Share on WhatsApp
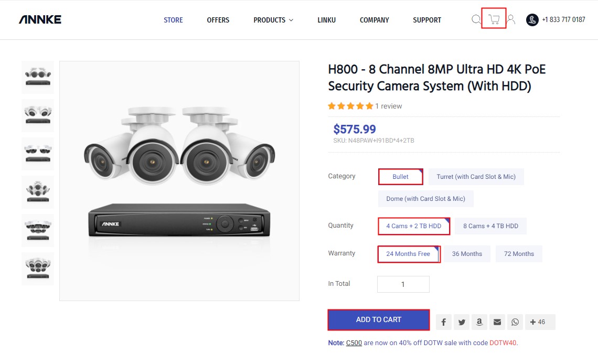This screenshot has width=598, height=364. click(515, 322)
